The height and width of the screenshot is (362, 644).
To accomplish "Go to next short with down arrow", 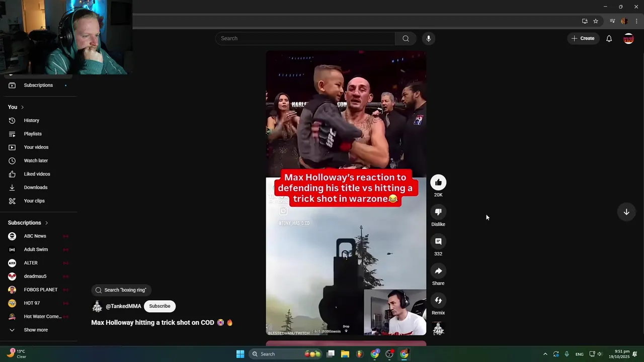I will 626,212.
